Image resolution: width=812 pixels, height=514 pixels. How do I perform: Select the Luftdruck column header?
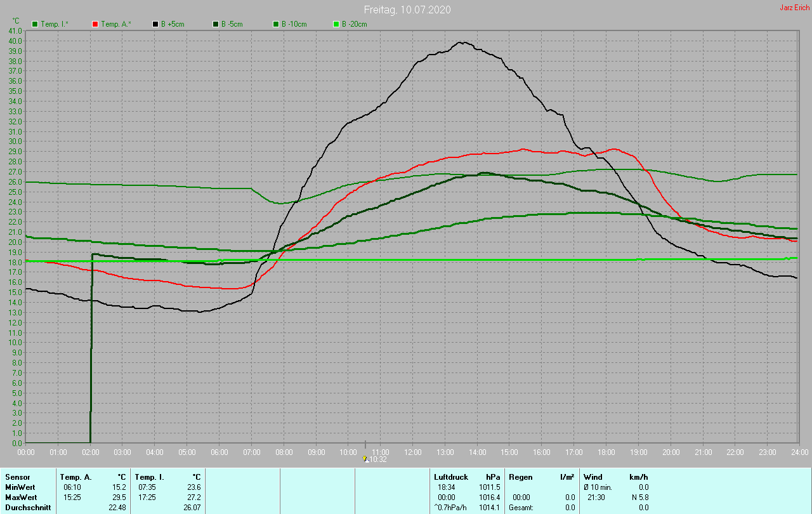[x=451, y=477]
